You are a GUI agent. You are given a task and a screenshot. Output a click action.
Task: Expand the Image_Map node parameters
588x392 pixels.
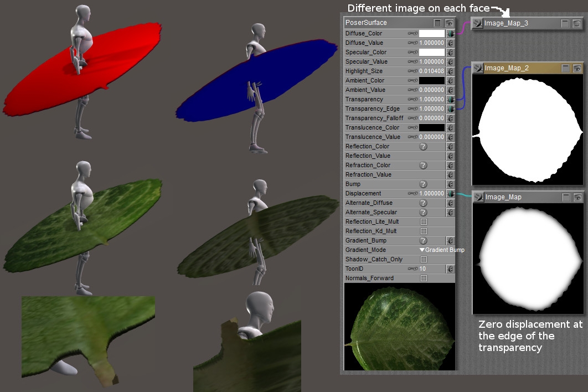566,197
